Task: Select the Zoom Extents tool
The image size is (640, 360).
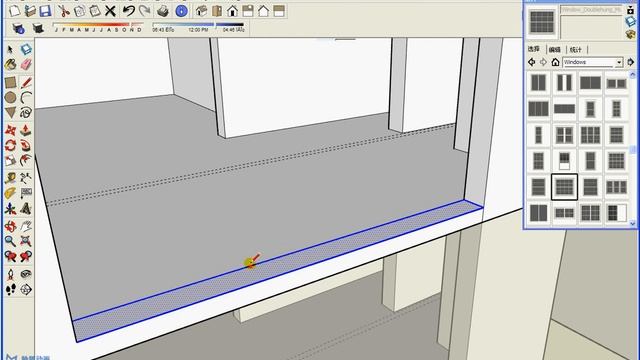Action: (26, 241)
